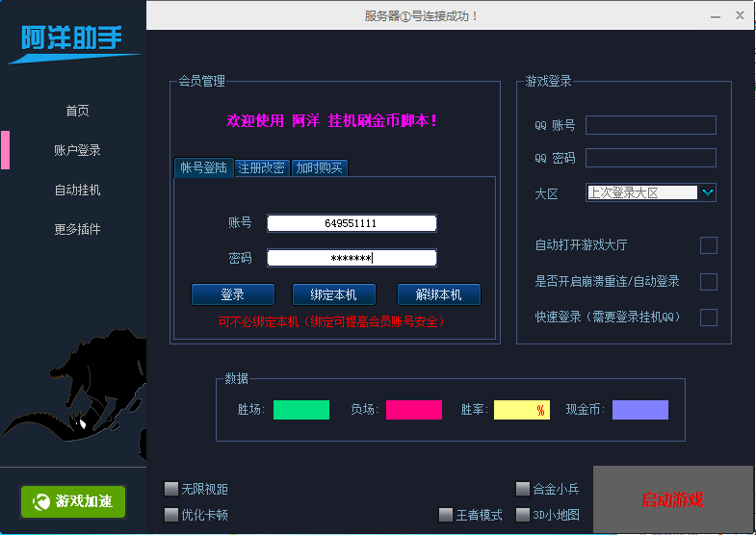Image resolution: width=756 pixels, height=535 pixels.
Task: Click the 欢迎使用 阿洋 挂机刷金币脚本 banner text
Action: 332,120
